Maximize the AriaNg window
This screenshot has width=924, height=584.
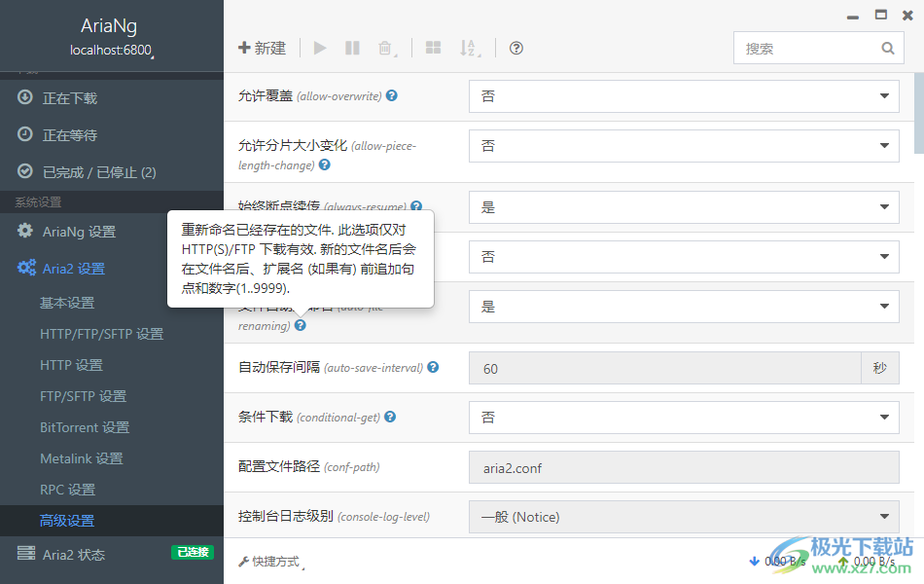tap(881, 15)
